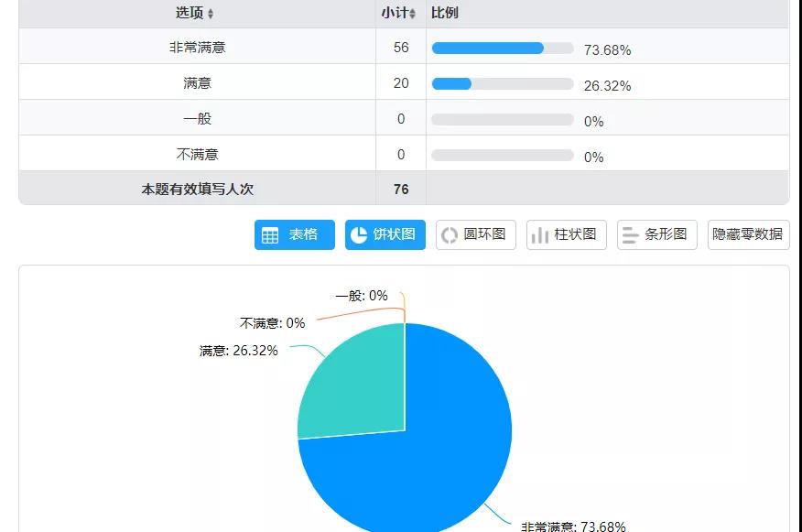Image resolution: width=802 pixels, height=532 pixels.
Task: Toggle the 表格 table display
Action: click(x=295, y=234)
